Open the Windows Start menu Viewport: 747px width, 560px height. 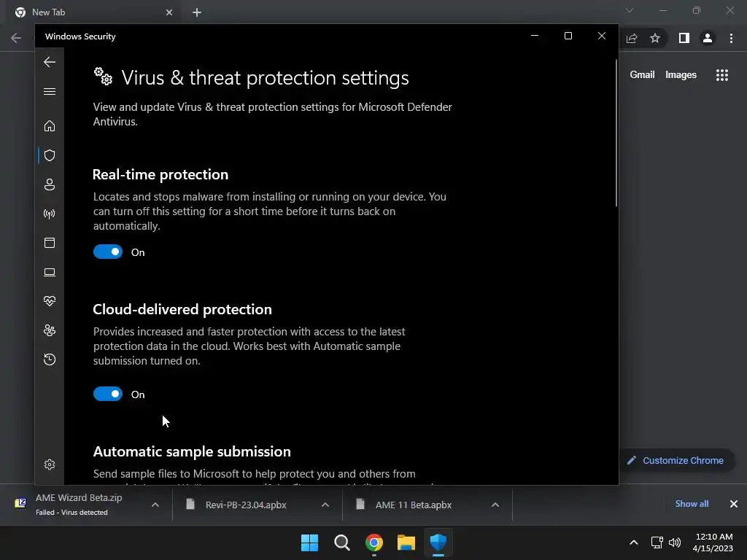(x=309, y=542)
